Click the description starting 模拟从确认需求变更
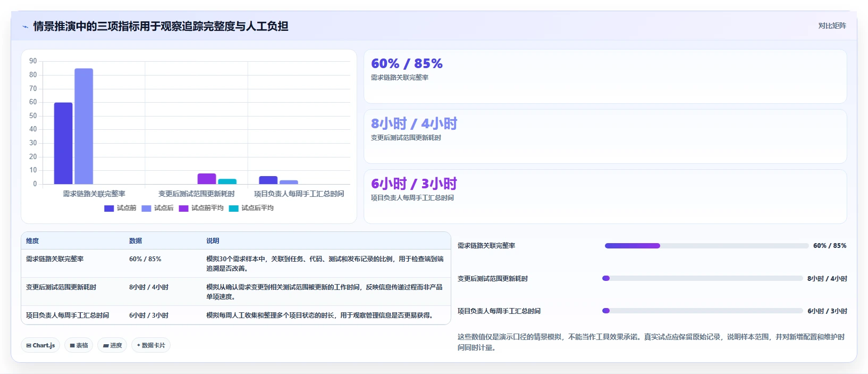The width and height of the screenshot is (868, 374). point(324,292)
